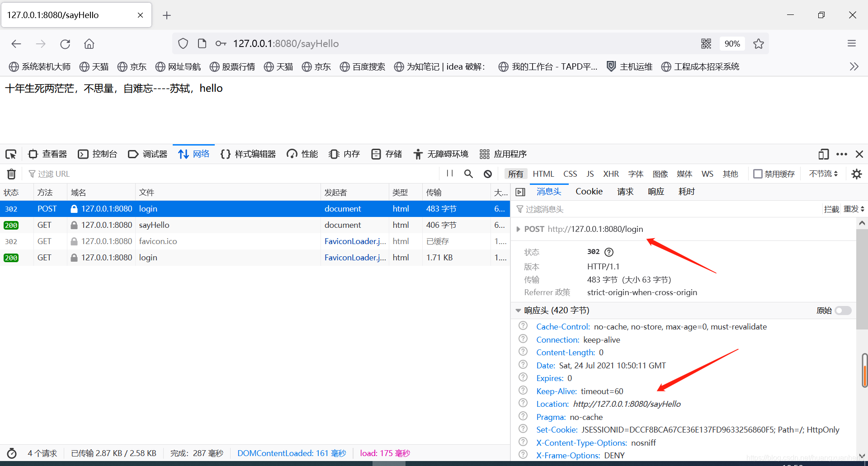Image resolution: width=868 pixels, height=466 pixels.
Task: Open a new browser tab
Action: [167, 15]
